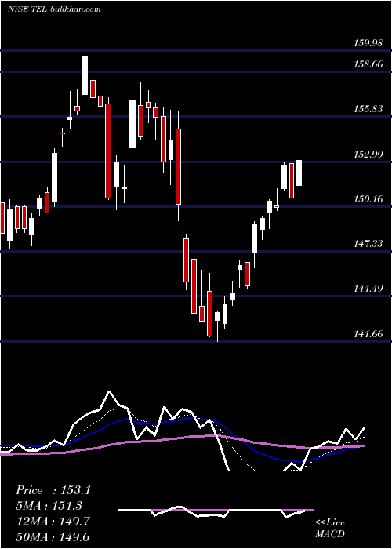Click the NYSE TEL bullkhan.com title
This screenshot has width=392, height=549.
pyautogui.click(x=54, y=9)
